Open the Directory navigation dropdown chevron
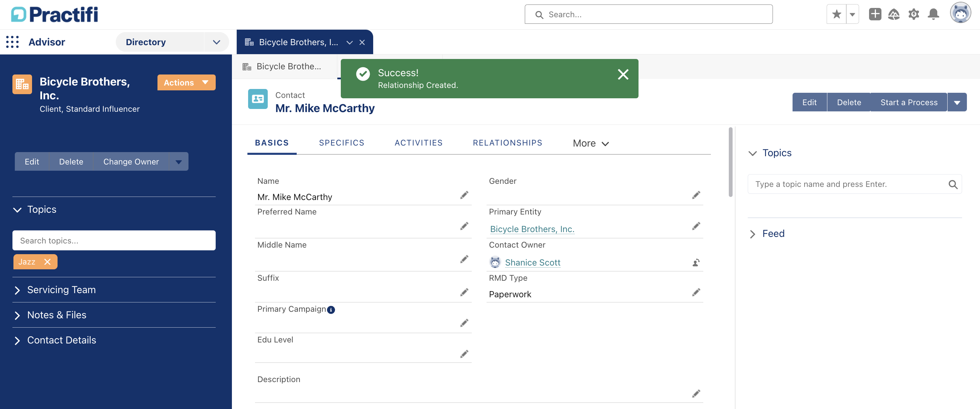980x409 pixels. pos(216,42)
